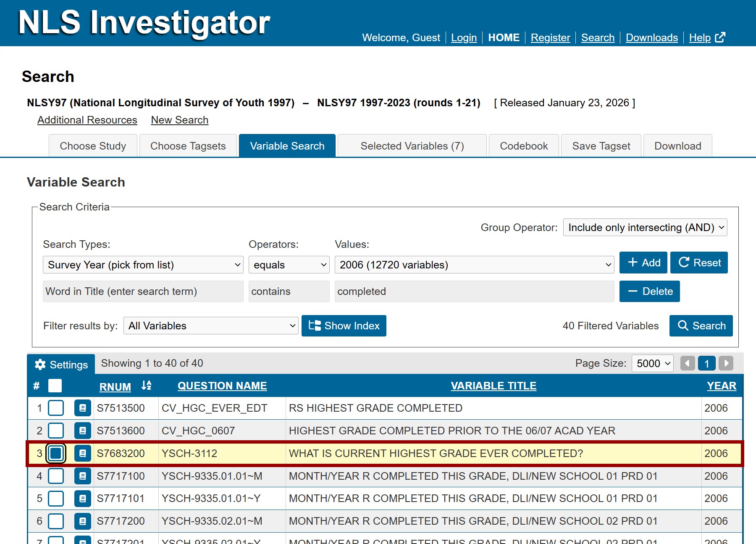Open the Download tab

pos(677,146)
